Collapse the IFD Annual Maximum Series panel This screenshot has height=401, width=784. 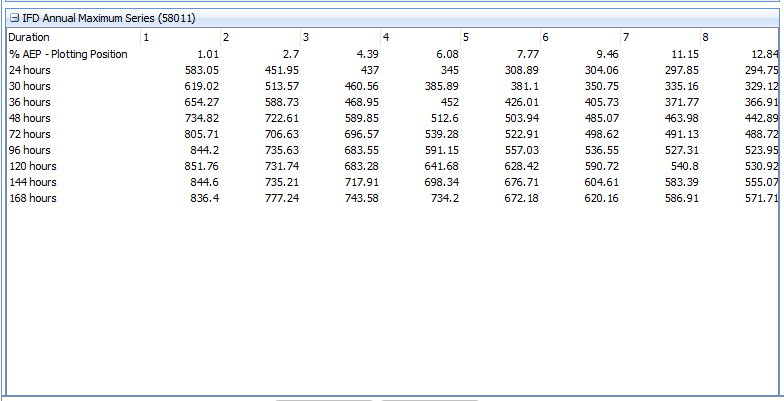(15, 18)
